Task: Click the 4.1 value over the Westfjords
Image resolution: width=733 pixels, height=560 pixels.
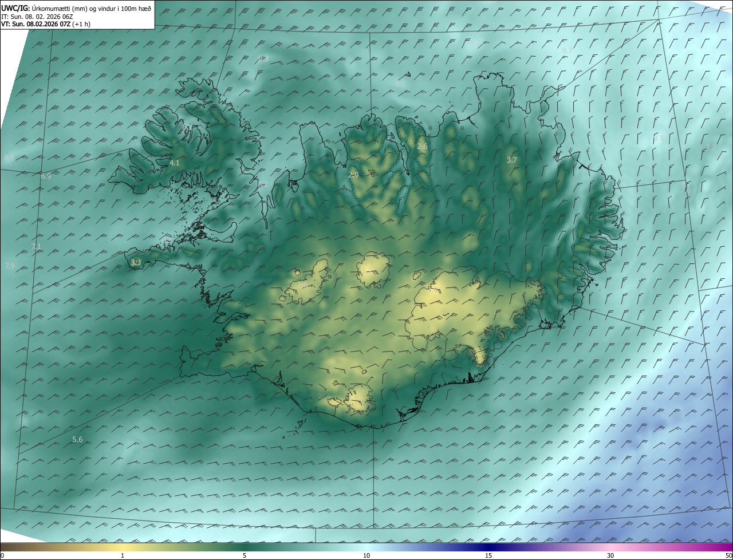Action: click(175, 163)
